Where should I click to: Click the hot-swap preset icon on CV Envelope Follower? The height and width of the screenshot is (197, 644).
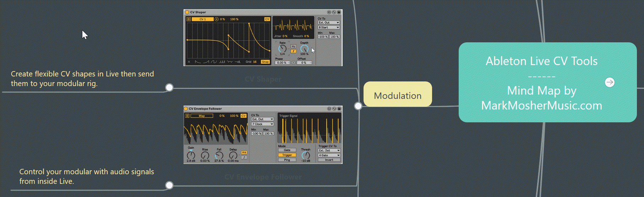pyautogui.click(x=334, y=109)
